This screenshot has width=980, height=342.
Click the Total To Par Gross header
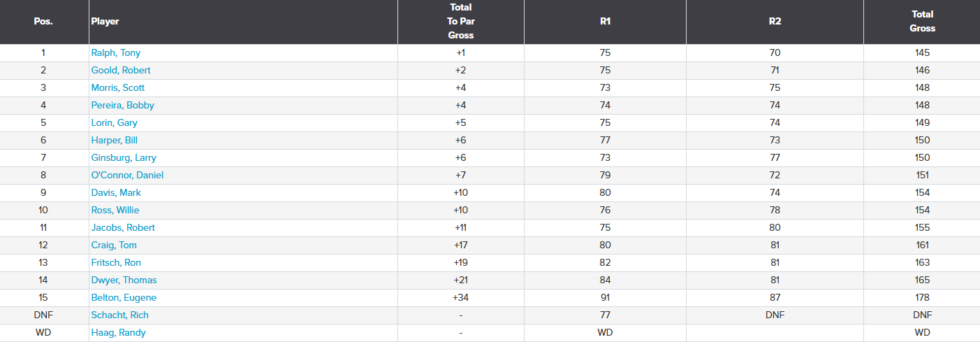[460, 21]
